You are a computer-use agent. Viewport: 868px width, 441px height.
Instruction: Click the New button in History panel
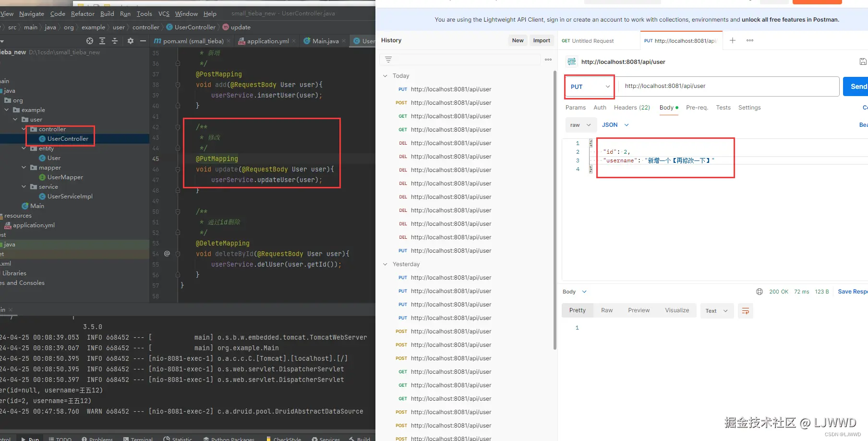pyautogui.click(x=518, y=40)
